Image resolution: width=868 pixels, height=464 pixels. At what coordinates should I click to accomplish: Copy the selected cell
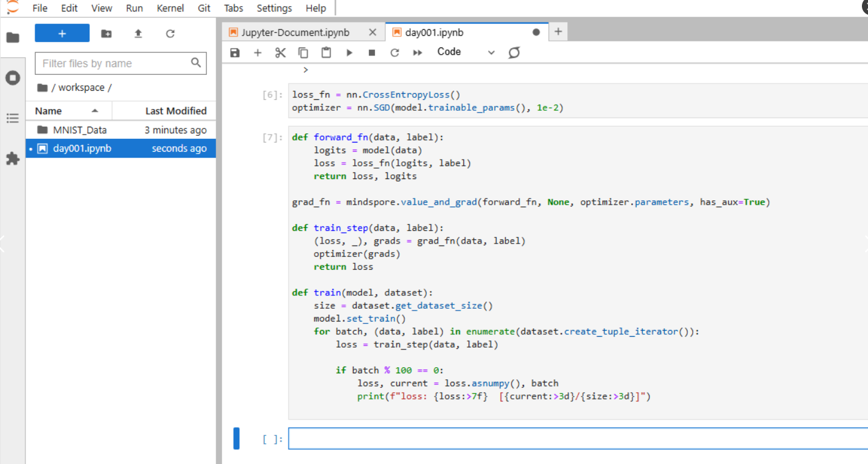click(x=303, y=53)
